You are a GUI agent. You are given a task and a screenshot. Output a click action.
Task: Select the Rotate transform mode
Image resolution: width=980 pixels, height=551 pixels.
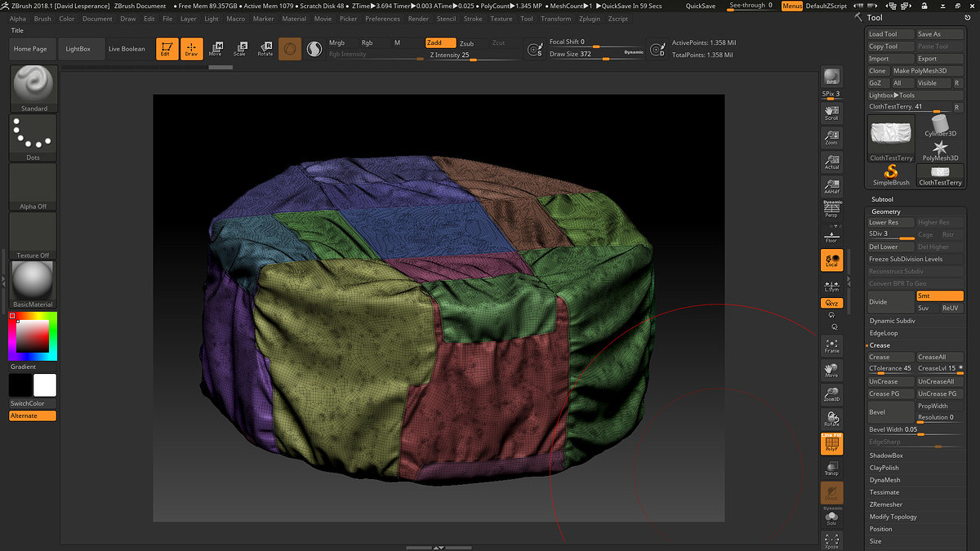[265, 49]
